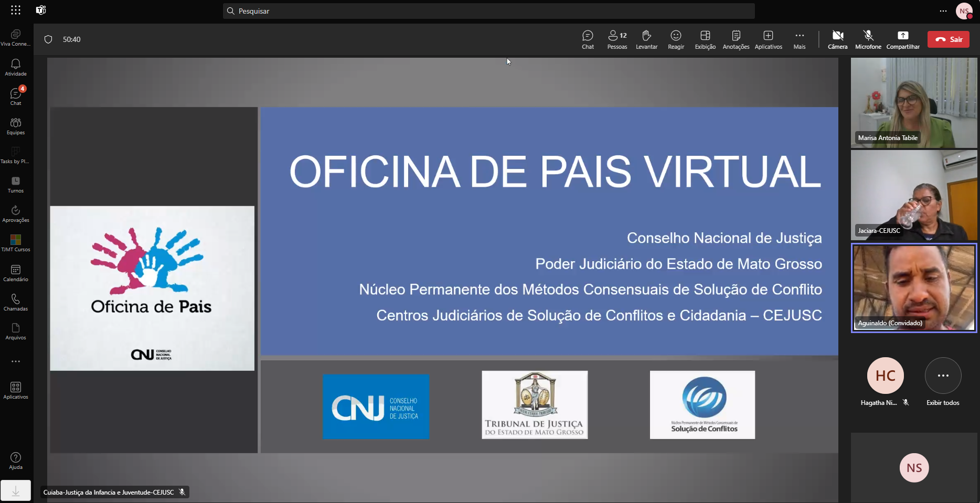Expand more apps ellipsis in left sidebar
980x503 pixels.
(16, 361)
